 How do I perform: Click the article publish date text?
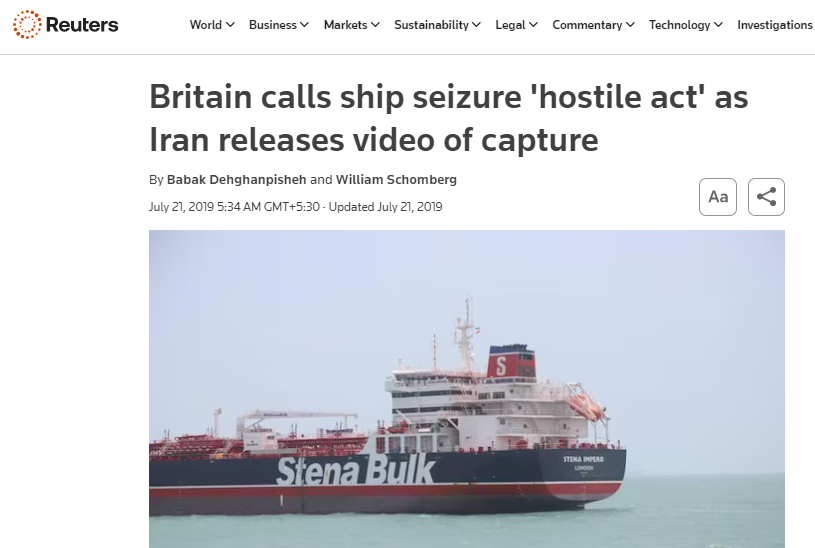click(x=234, y=207)
